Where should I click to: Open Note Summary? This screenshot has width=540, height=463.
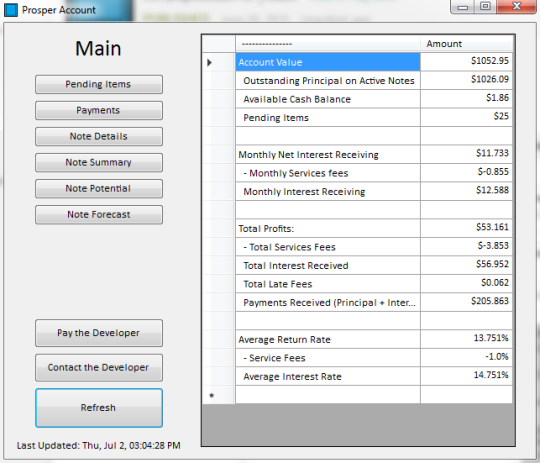tap(98, 163)
